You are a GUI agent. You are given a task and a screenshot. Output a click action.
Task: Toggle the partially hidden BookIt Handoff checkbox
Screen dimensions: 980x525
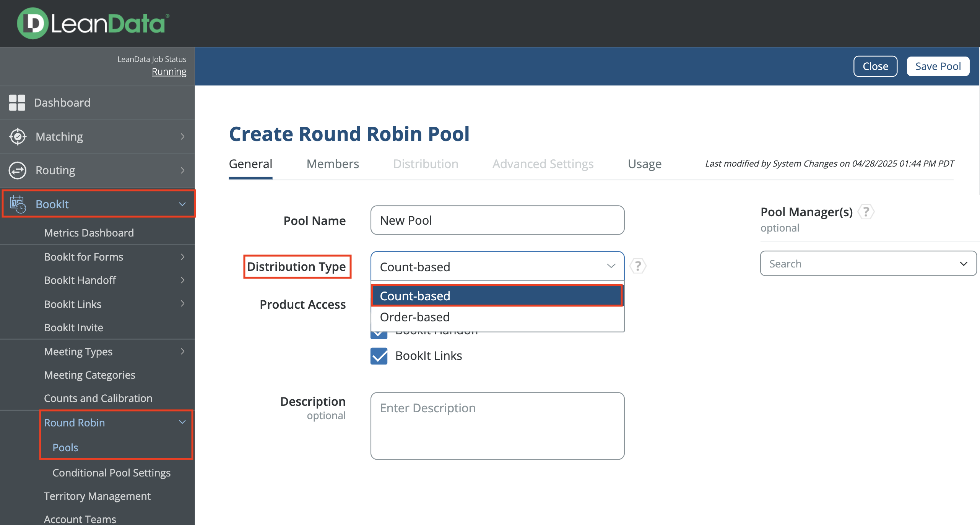[379, 335]
